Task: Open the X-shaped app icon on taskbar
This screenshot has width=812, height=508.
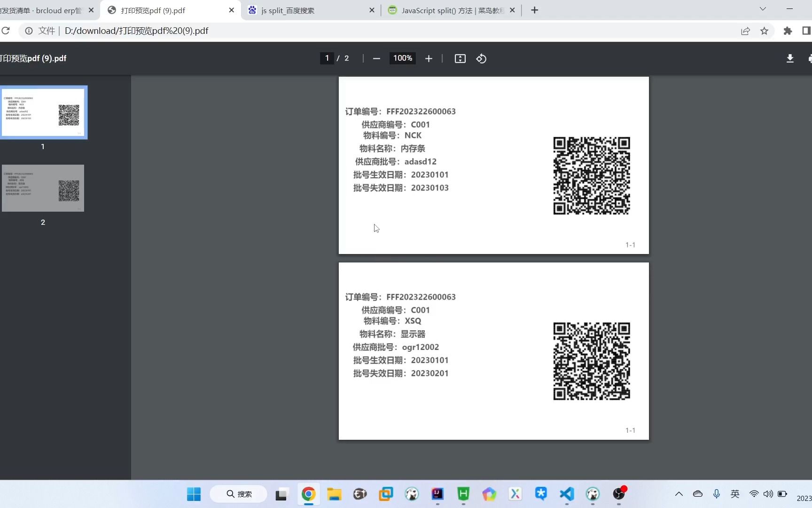Action: click(x=515, y=493)
